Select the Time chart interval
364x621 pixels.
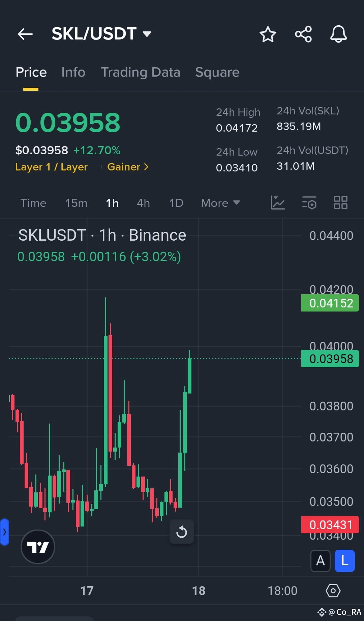coord(33,203)
